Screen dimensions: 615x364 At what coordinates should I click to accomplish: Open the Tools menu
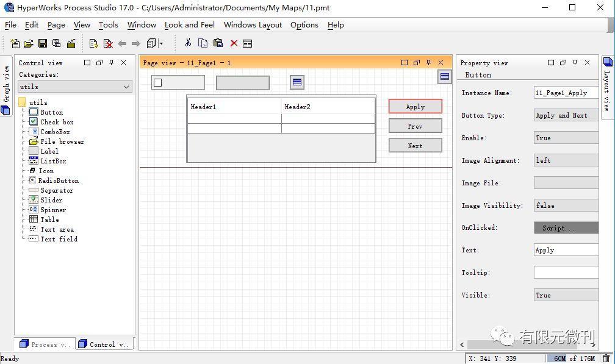click(108, 24)
